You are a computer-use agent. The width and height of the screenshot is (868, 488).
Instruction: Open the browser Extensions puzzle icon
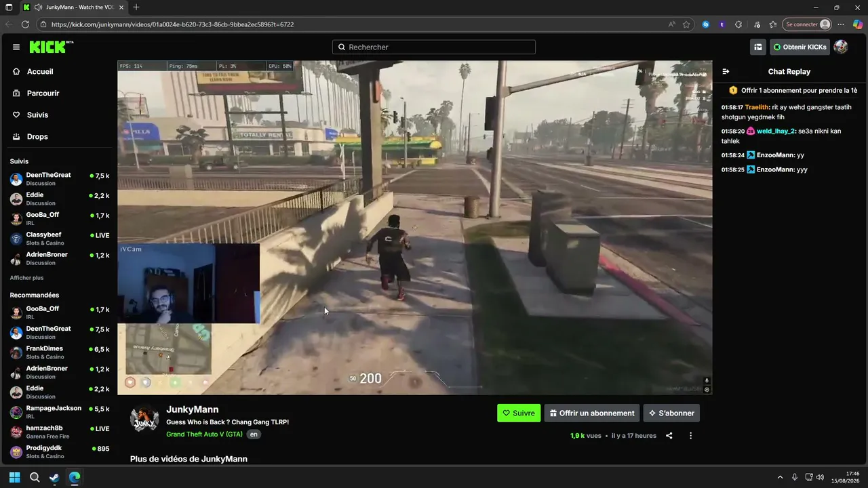click(x=738, y=24)
